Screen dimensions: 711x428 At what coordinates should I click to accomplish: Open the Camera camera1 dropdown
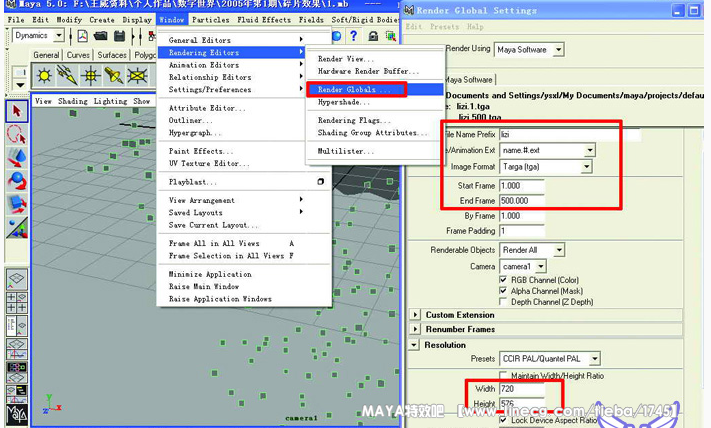pos(541,267)
